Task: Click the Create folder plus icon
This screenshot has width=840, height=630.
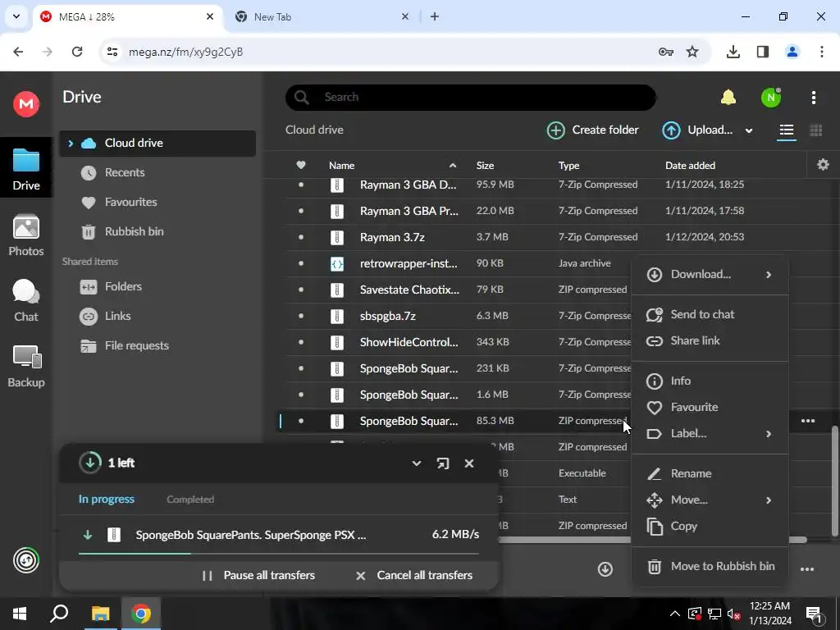Action: (555, 130)
